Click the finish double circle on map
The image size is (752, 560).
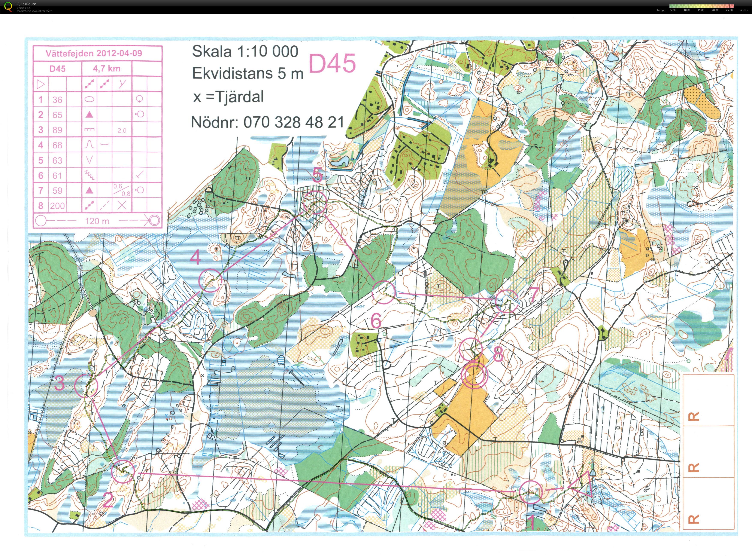point(474,376)
